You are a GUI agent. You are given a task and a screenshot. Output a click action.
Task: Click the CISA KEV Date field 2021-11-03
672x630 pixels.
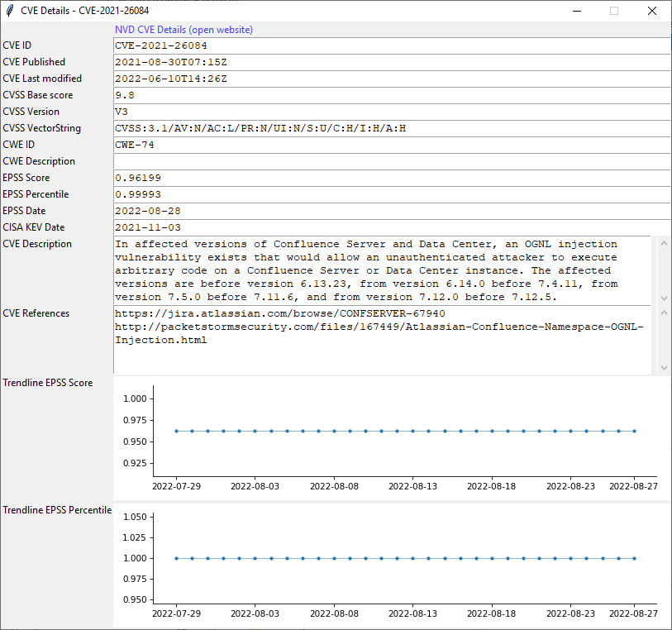click(392, 227)
